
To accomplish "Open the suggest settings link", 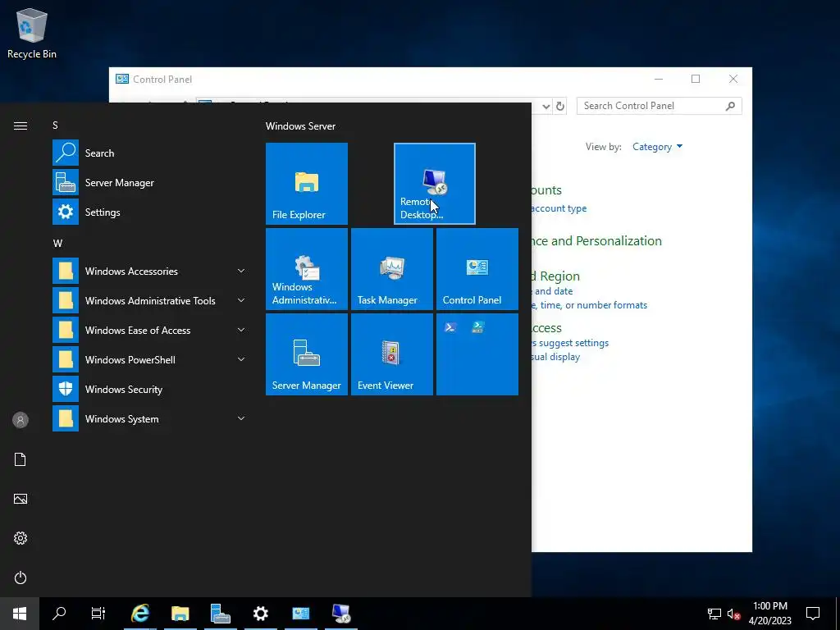I will [570, 343].
